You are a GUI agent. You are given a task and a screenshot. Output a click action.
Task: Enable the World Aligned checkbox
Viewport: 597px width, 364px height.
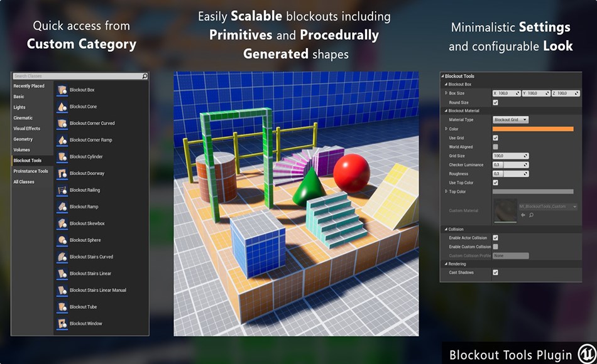(x=496, y=146)
